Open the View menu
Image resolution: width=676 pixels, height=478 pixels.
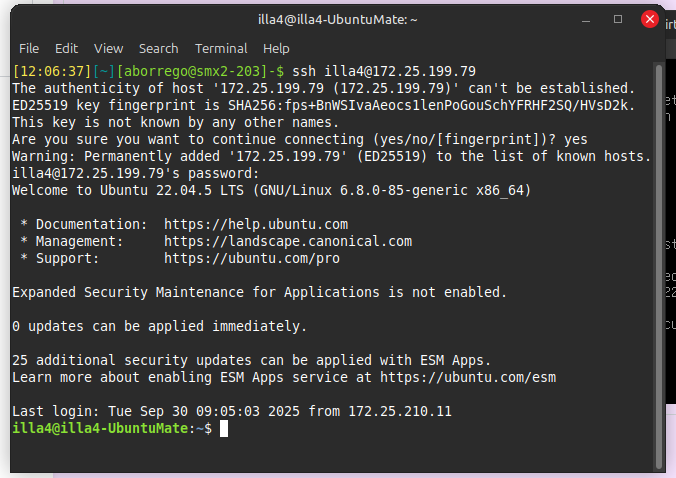pos(108,48)
